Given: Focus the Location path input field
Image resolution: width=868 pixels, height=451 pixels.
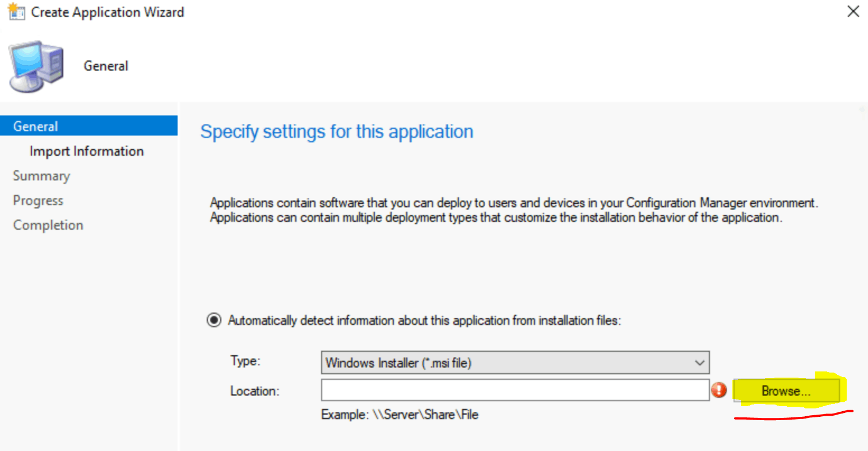Looking at the screenshot, I should click(515, 390).
